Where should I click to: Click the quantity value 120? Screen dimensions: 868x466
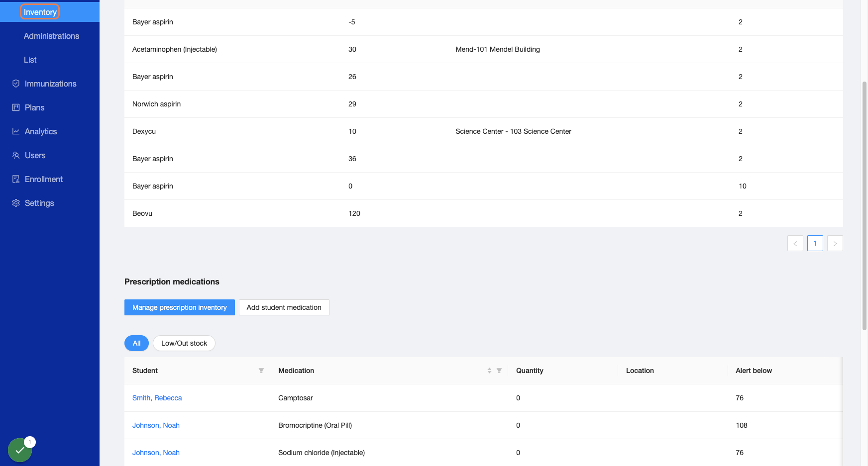pos(354,213)
